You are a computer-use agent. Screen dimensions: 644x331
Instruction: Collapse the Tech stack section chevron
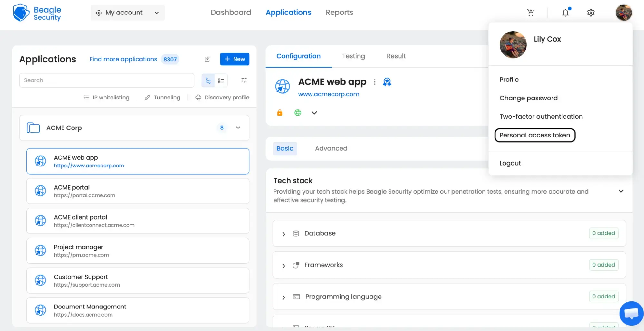[x=621, y=191]
